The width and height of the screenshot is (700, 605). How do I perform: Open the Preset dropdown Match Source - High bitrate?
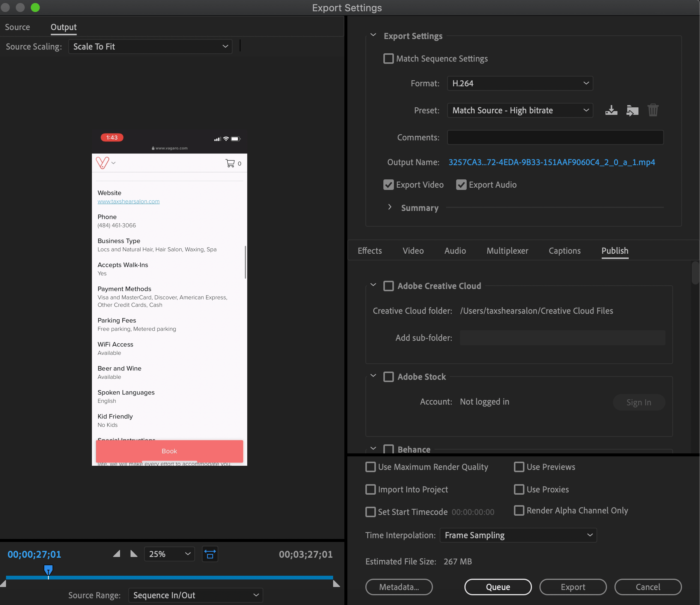pos(520,110)
